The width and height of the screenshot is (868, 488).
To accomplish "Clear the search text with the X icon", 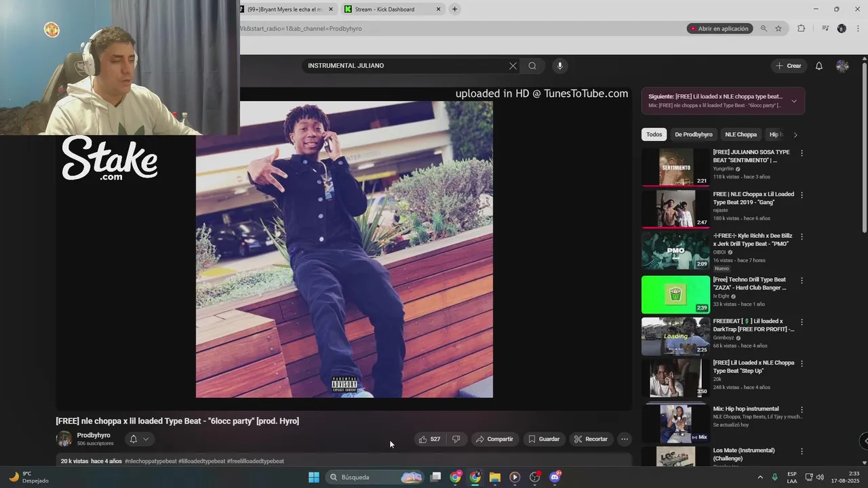I will [x=513, y=66].
